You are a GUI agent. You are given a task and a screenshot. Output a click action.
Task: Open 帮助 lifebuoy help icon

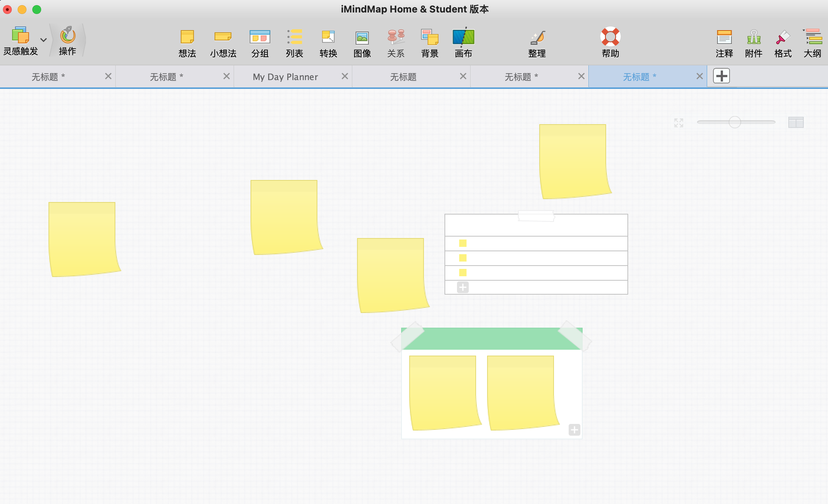tap(610, 37)
